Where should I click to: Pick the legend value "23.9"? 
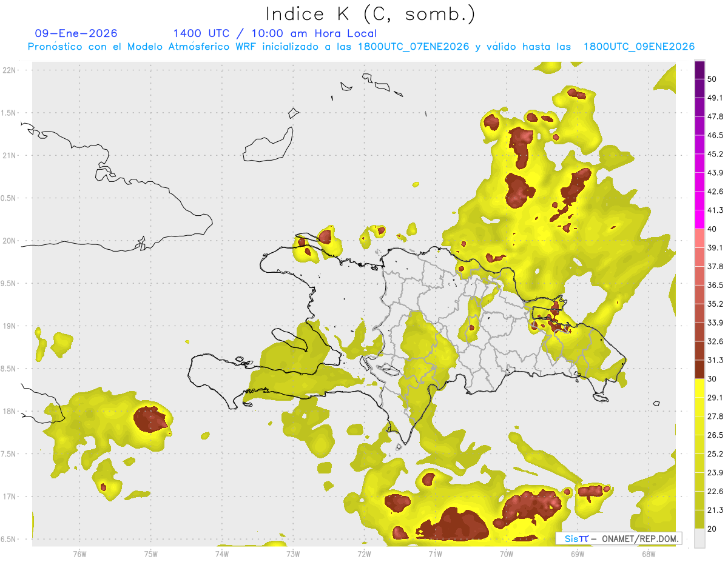(x=715, y=473)
